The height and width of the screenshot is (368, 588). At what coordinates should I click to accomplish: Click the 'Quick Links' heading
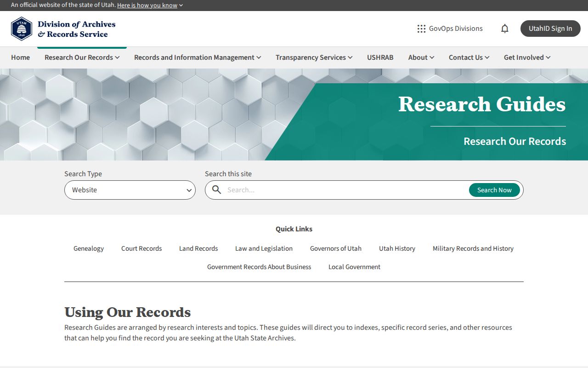(294, 229)
